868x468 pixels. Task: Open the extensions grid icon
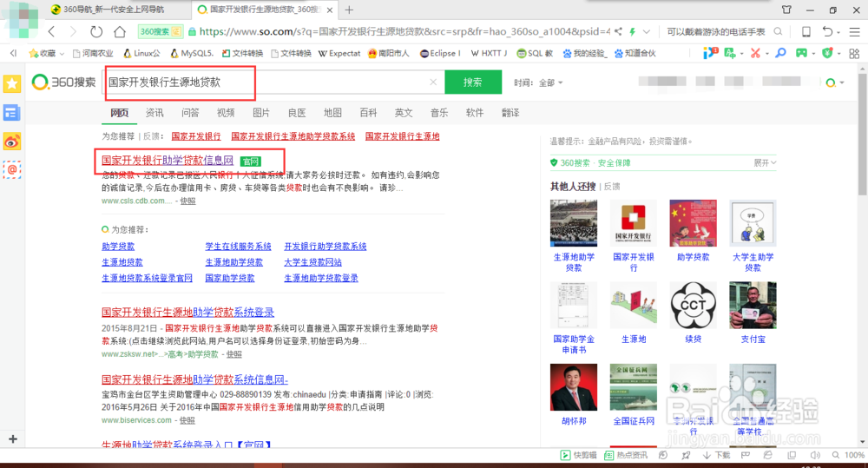[854, 53]
